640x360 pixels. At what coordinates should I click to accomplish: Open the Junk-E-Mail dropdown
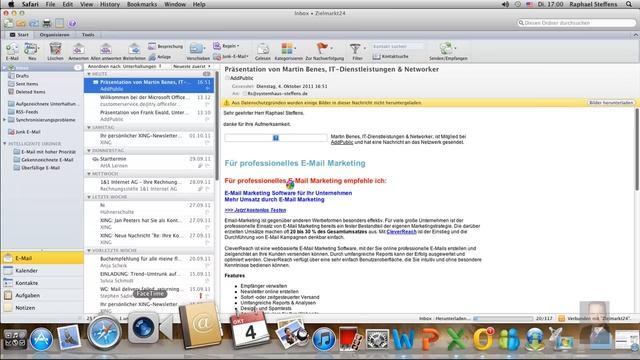pos(231,56)
